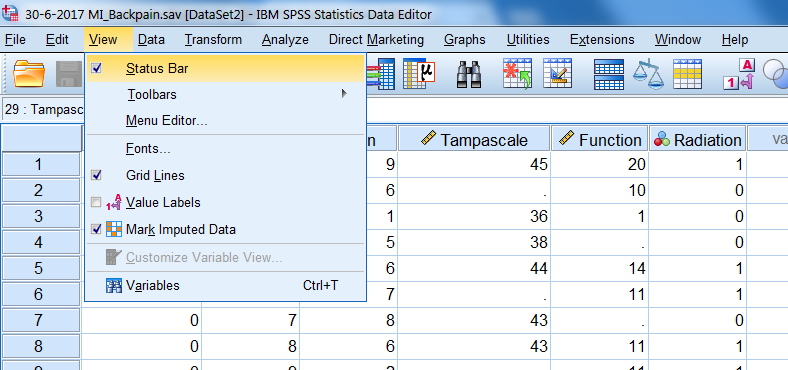
Task: Click the ruler icon on Tampascale column
Action: (428, 139)
